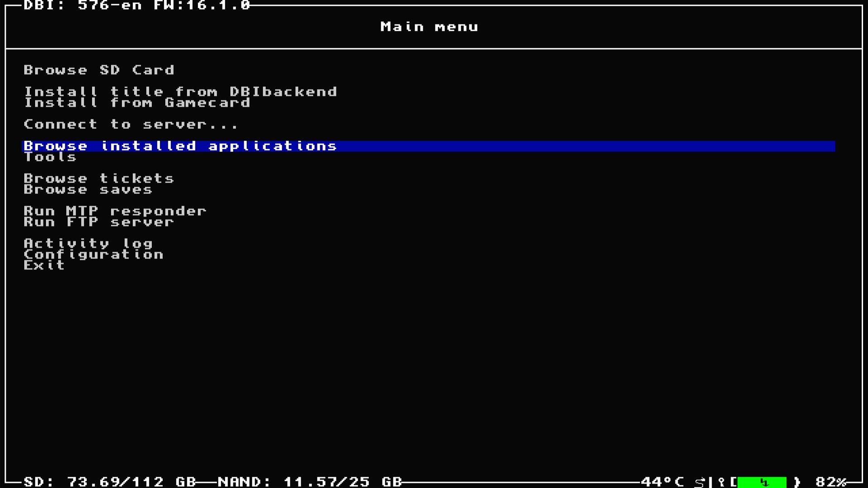Click the key icon in status bar
Screen dimensions: 868x488
[x=722, y=482]
